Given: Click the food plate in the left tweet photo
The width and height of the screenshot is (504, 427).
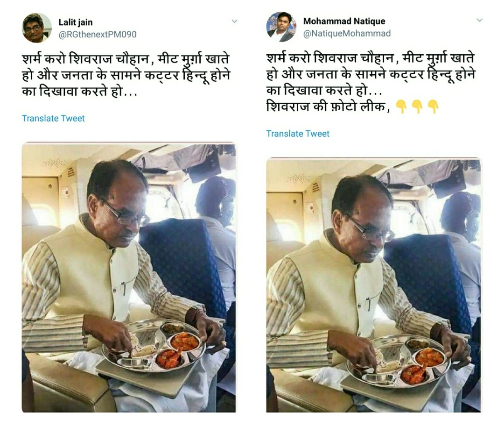Looking at the screenshot, I should 154,346.
